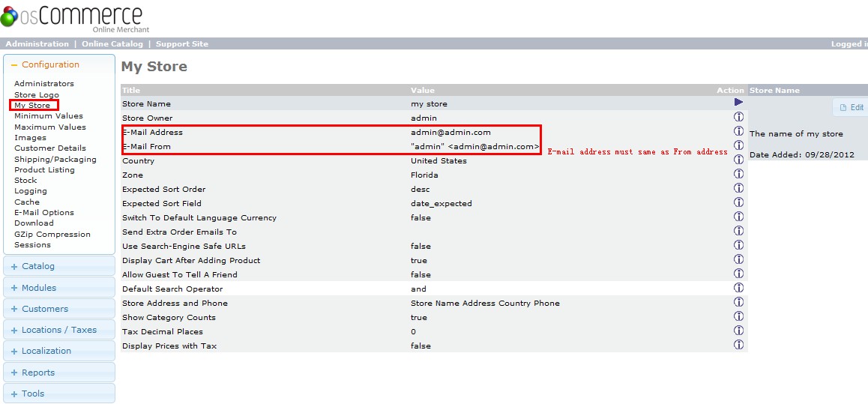
Task: Click info icon for Display Prices with Tax
Action: (738, 345)
